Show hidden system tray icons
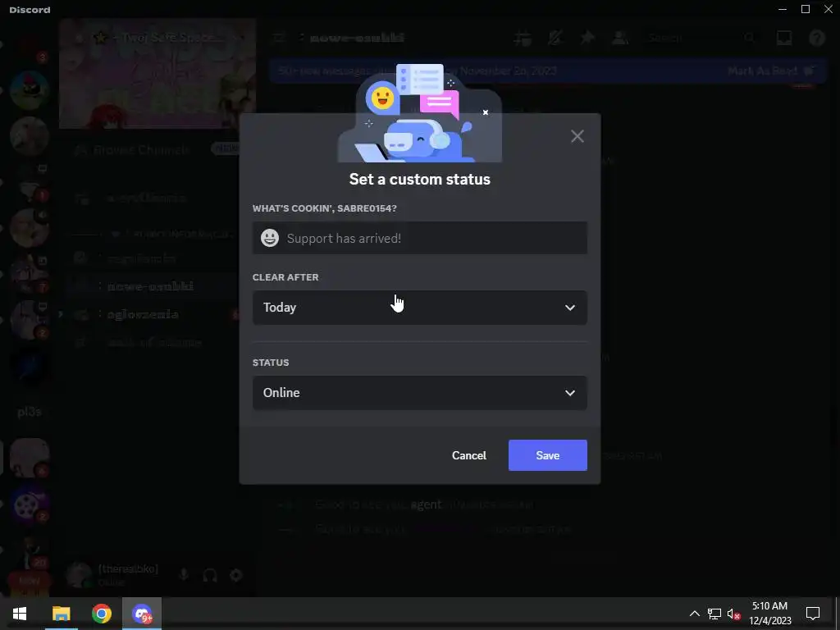840x630 pixels. [694, 614]
